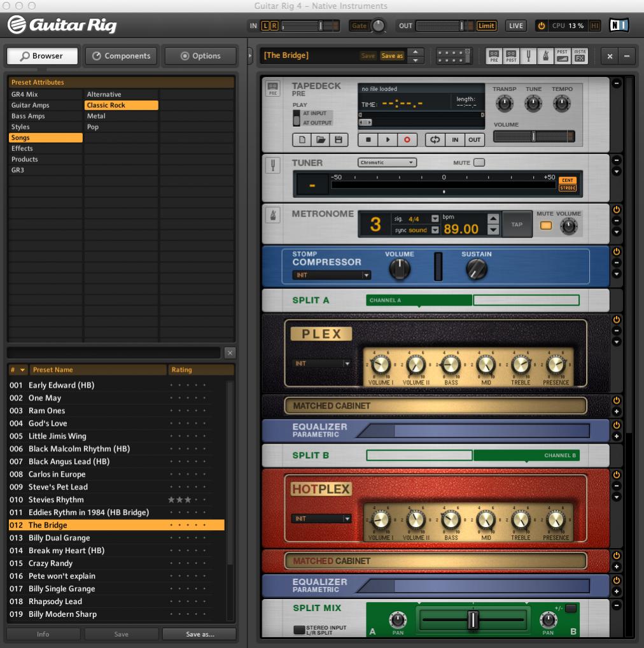Select the Metal song style
This screenshot has width=644, height=648.
pos(121,116)
